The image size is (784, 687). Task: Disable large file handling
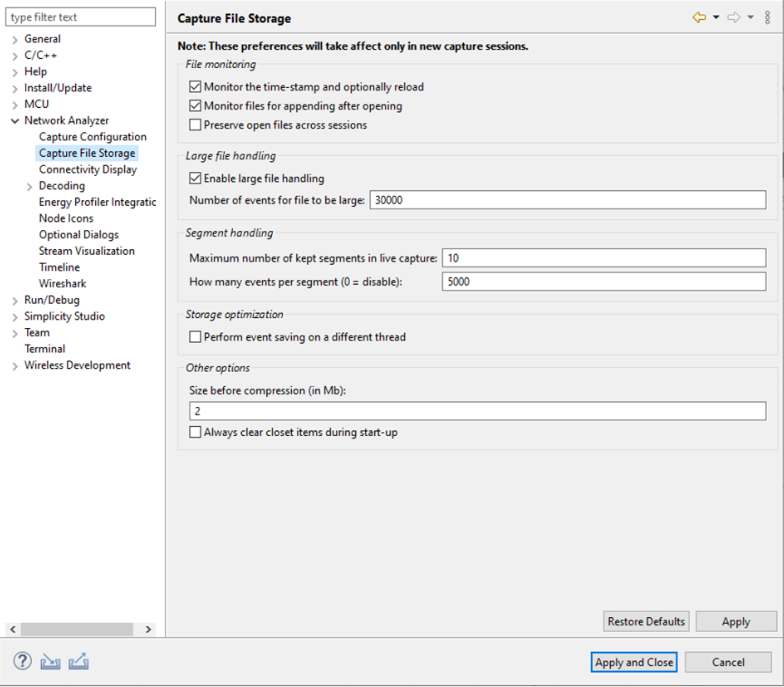[x=195, y=178]
